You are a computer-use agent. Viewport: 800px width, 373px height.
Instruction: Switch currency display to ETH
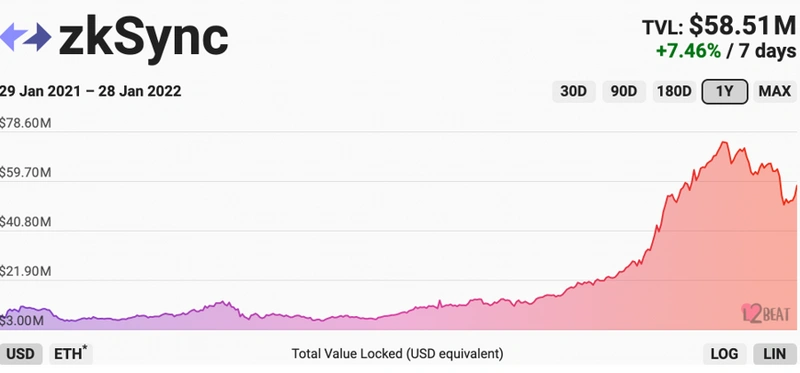coord(71,354)
